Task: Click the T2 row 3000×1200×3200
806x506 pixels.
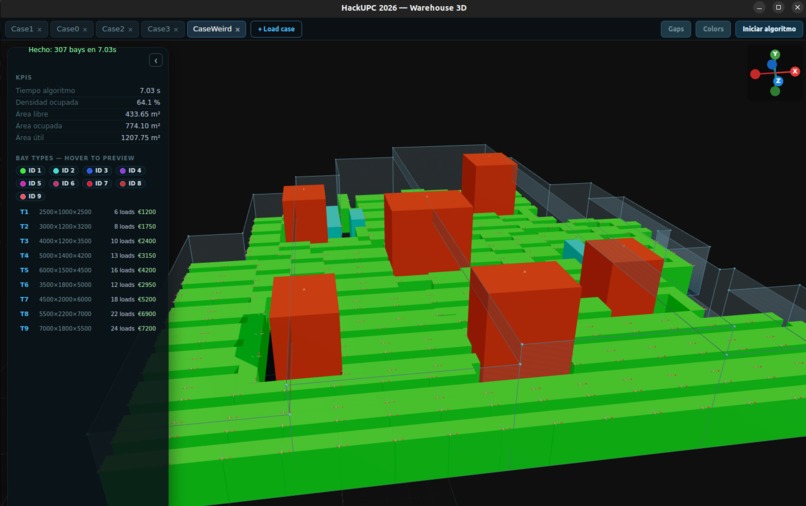Action: click(87, 227)
